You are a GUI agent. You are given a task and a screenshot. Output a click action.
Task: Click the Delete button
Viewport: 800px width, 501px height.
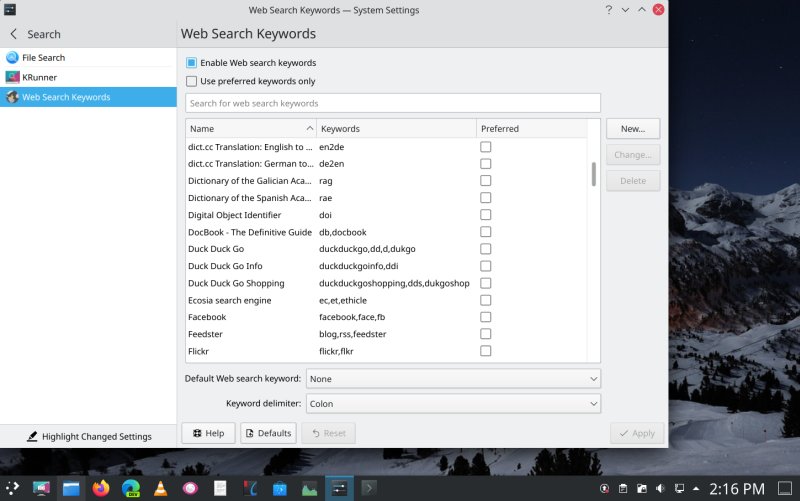click(633, 181)
